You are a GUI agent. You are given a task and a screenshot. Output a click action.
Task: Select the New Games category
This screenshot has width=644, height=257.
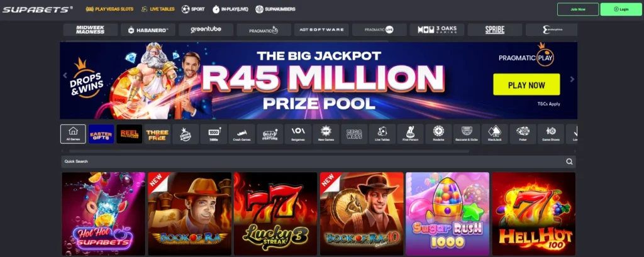click(326, 134)
